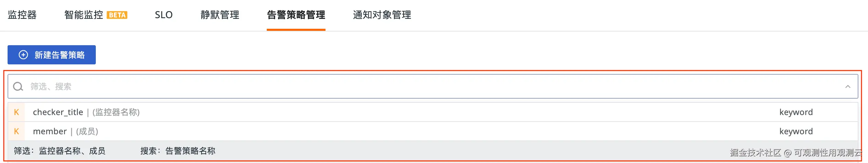Click the K icon beside checker_title
Image resolution: width=868 pixels, height=163 pixels.
pyautogui.click(x=16, y=112)
